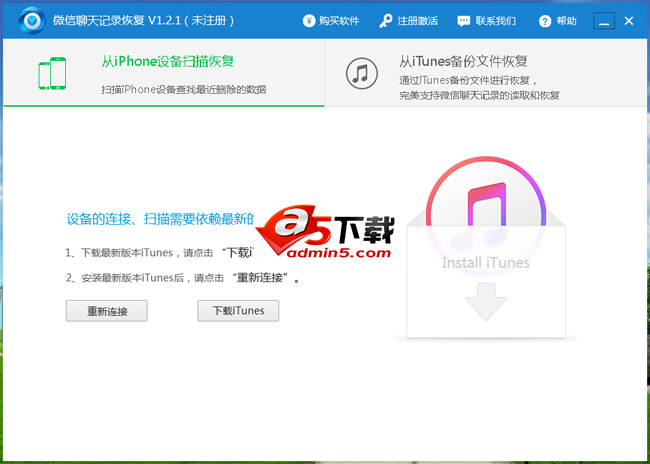
Task: Open 帮助 help menu
Action: tap(566, 21)
